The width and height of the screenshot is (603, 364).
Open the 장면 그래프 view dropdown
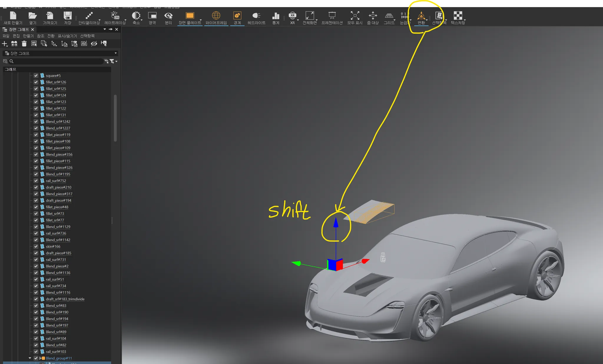coord(115,53)
